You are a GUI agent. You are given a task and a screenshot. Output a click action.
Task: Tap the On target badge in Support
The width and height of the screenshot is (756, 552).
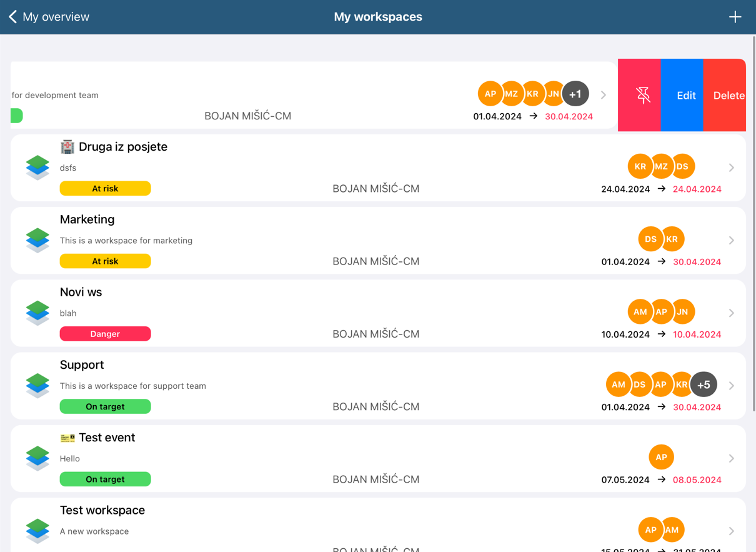[105, 406]
